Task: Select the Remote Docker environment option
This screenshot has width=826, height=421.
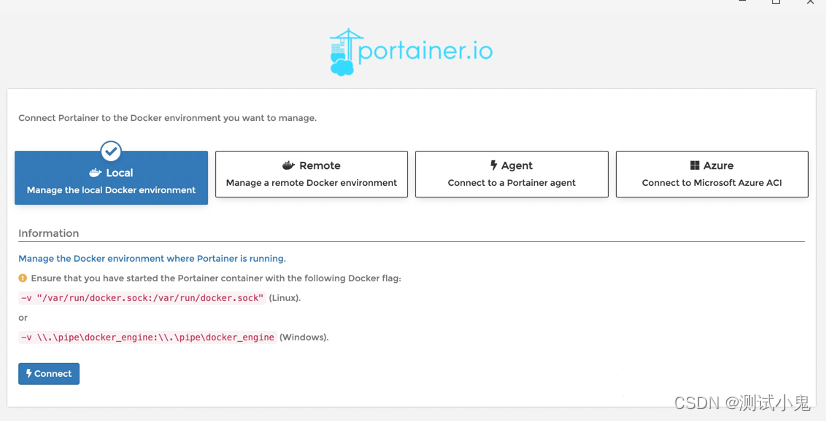Action: coord(311,174)
